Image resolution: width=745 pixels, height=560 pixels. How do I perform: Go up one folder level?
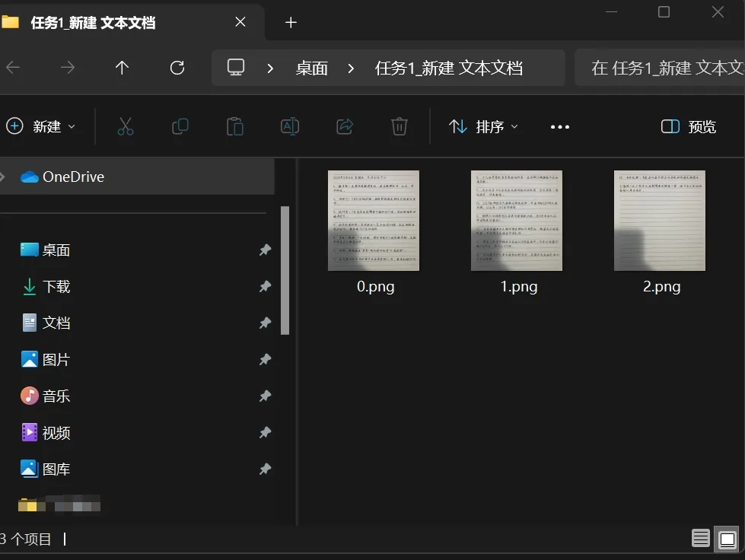(x=122, y=68)
